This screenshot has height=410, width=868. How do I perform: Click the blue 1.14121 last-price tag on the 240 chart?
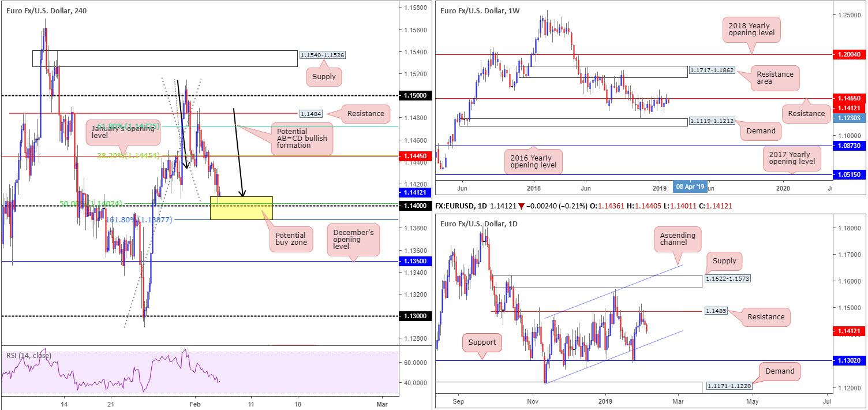click(x=416, y=193)
